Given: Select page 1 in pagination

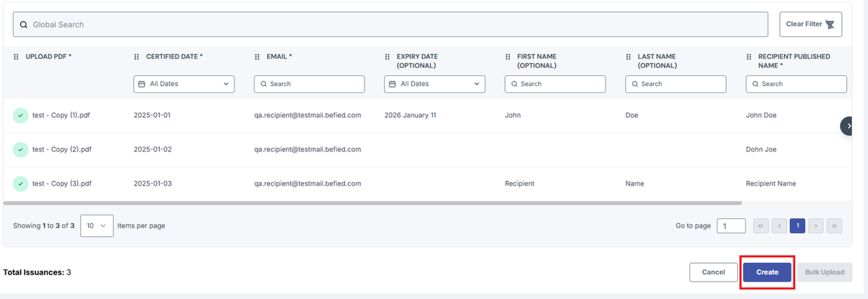Looking at the screenshot, I should (797, 226).
